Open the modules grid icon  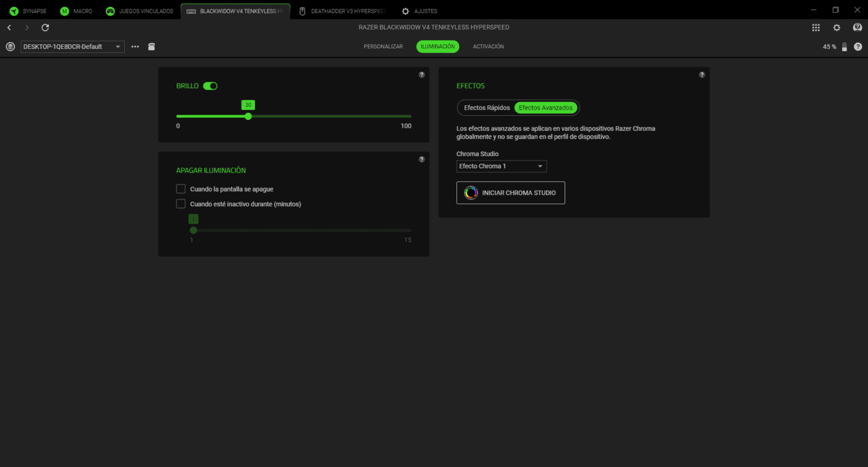pyautogui.click(x=816, y=28)
